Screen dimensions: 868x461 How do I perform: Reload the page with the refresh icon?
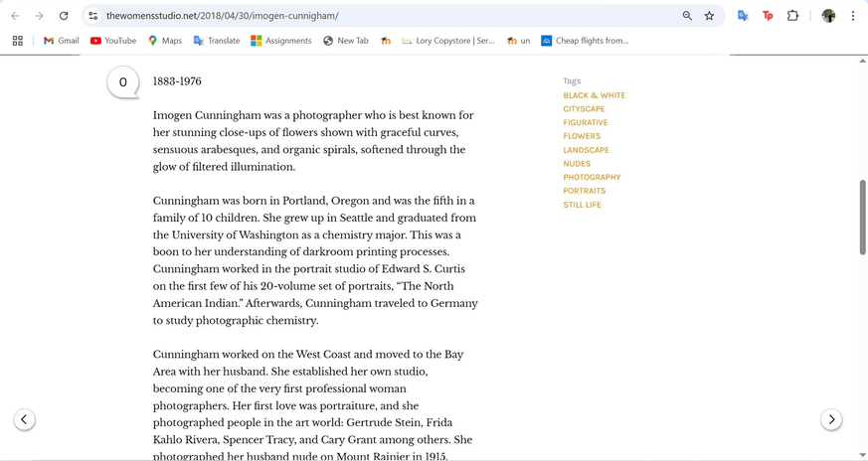coord(64,16)
